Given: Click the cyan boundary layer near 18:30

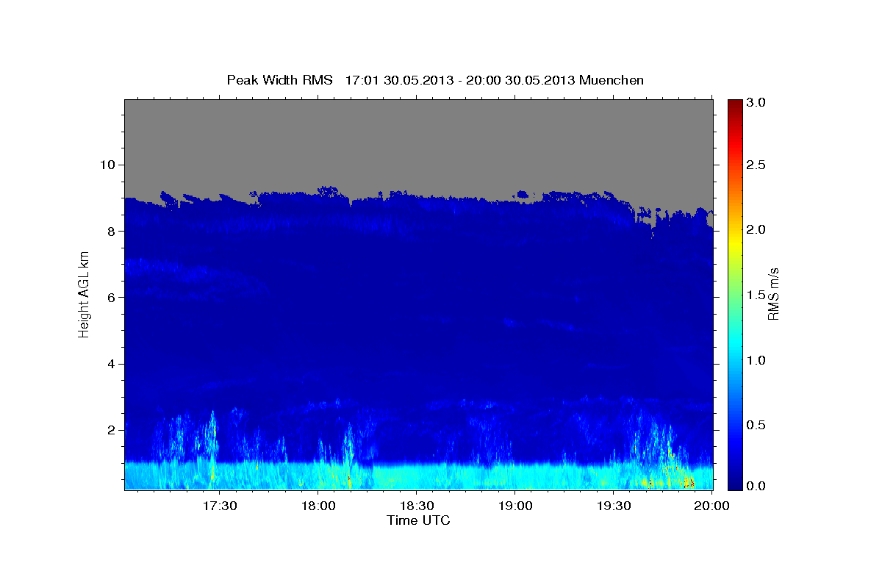Looking at the screenshot, I should [417, 476].
